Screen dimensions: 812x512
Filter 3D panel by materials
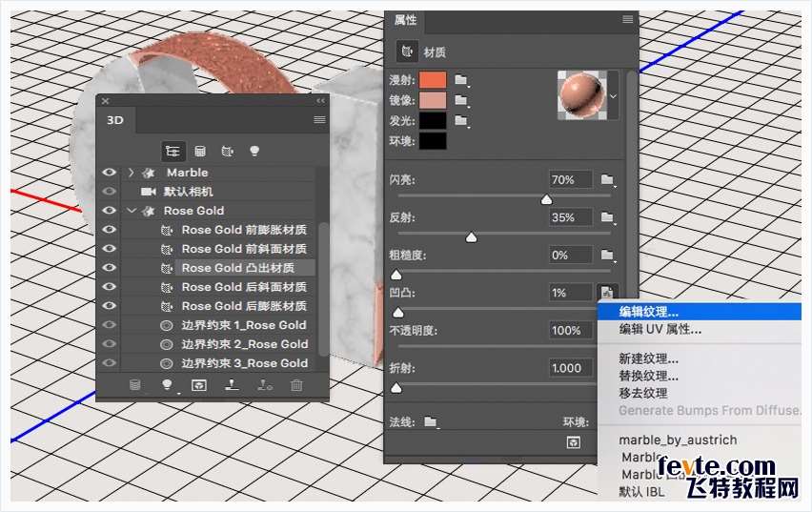[x=227, y=152]
